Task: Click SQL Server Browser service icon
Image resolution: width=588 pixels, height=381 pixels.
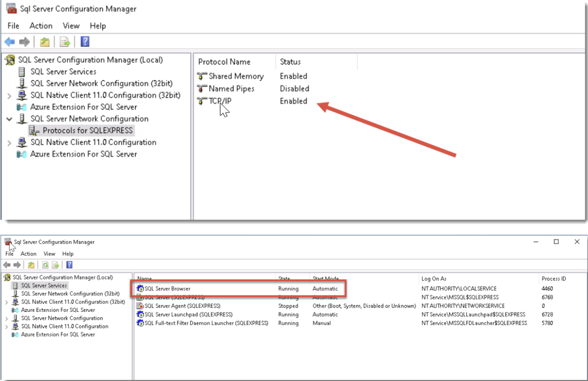Action: click(x=140, y=289)
